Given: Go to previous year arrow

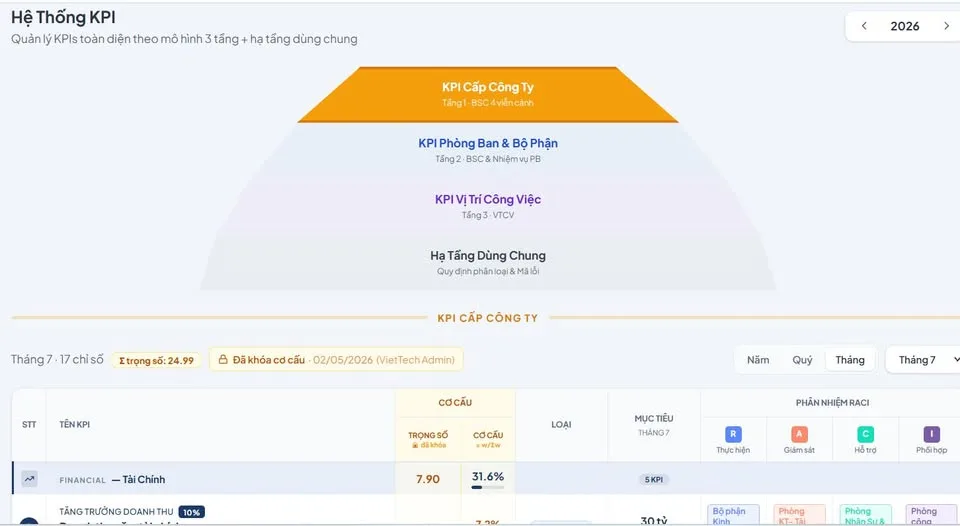Looking at the screenshot, I should tap(864, 26).
